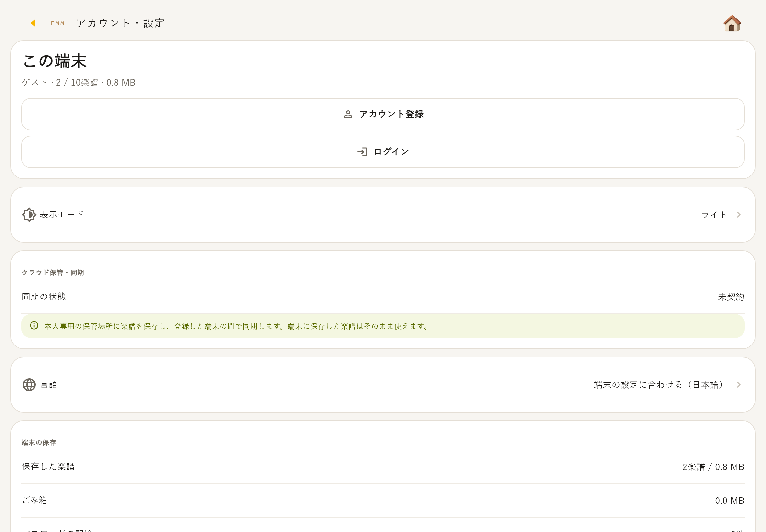Go back with the yellow arrow
This screenshot has height=532, width=766.
tap(33, 23)
